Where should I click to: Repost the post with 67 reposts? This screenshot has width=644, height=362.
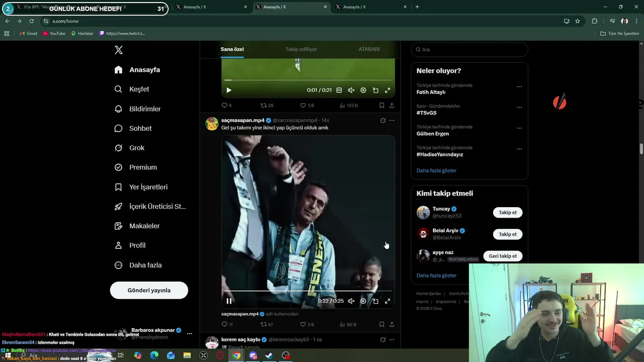click(x=267, y=324)
